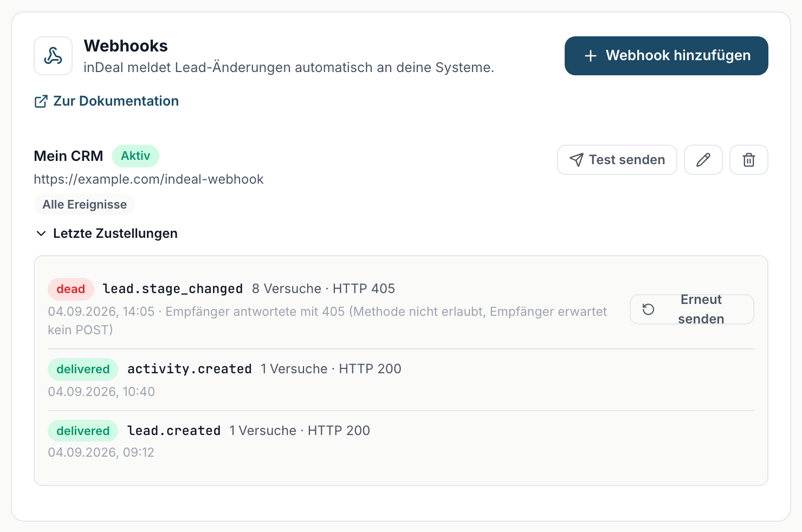
Task: Send a test with Test senden
Action: [x=617, y=160]
